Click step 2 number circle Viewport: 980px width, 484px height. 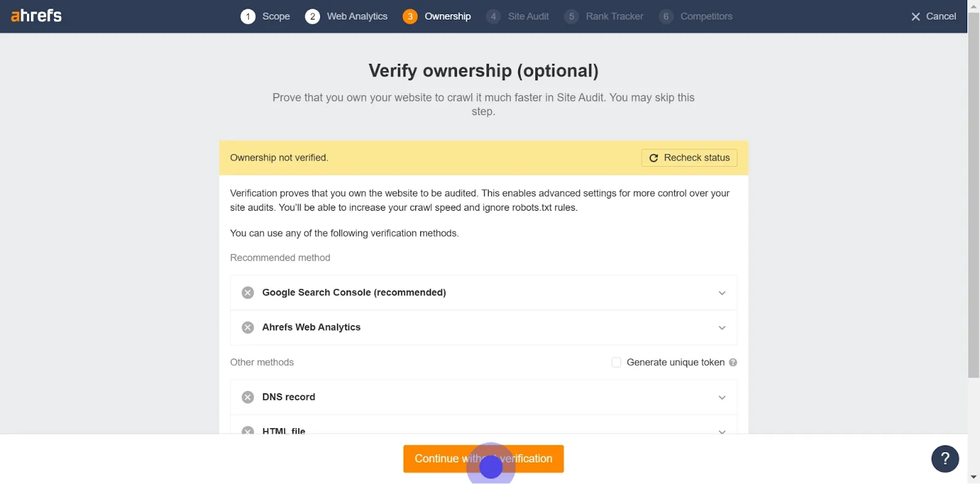[x=312, y=17]
